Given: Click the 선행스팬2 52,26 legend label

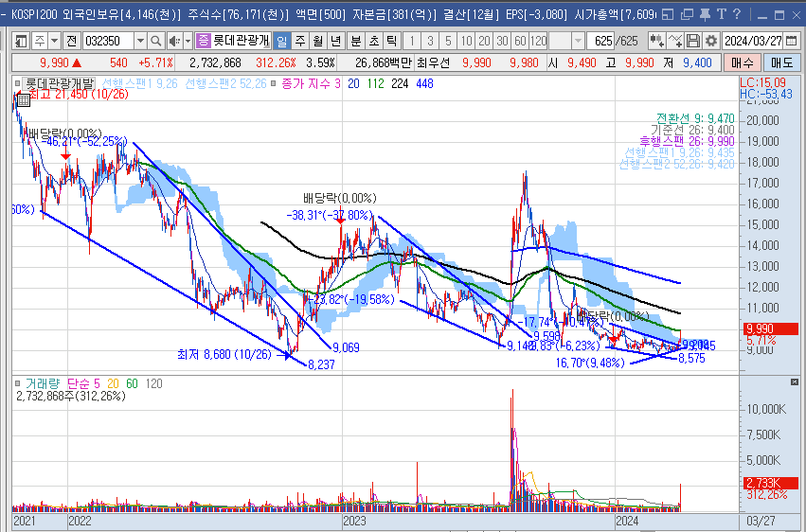Looking at the screenshot, I should pyautogui.click(x=225, y=83).
